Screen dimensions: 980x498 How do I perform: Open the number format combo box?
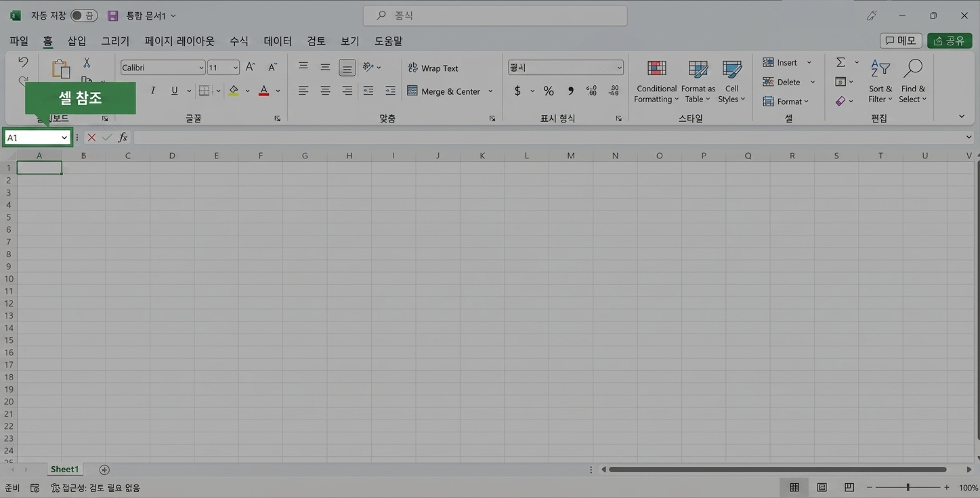tap(566, 68)
